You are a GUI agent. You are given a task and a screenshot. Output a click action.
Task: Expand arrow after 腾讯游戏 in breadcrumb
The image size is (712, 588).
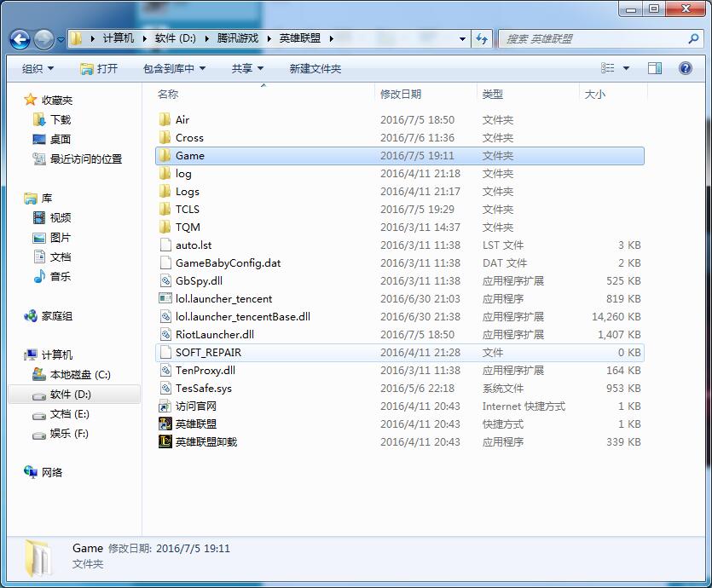click(x=269, y=39)
